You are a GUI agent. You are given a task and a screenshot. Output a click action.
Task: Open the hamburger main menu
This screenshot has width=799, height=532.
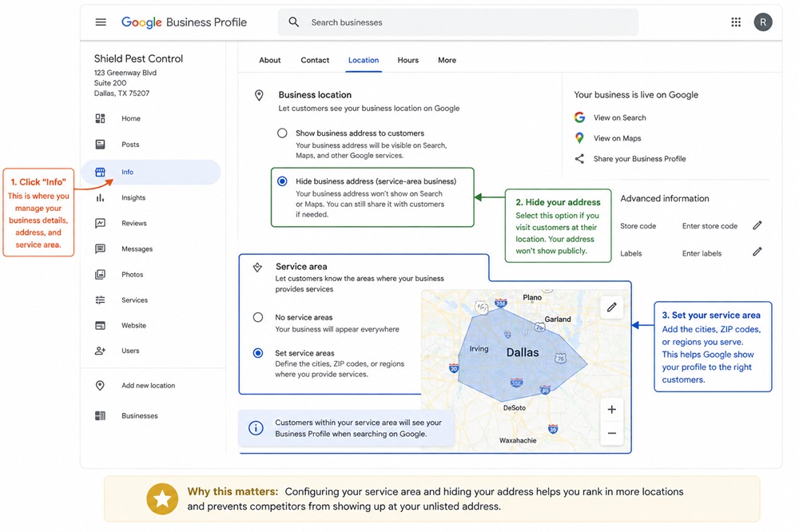[101, 22]
